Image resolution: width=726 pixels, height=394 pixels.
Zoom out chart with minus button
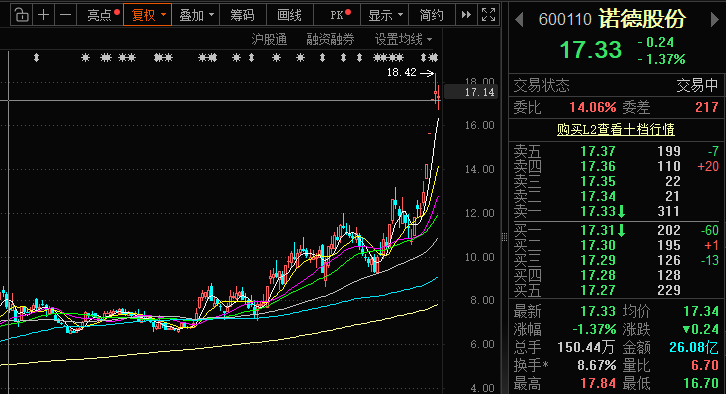pos(65,15)
